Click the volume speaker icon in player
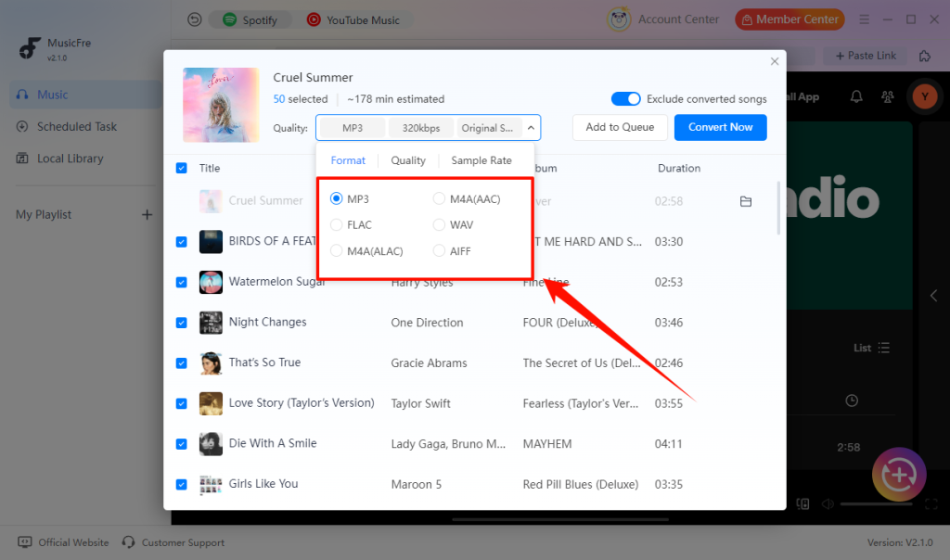Image resolution: width=950 pixels, height=560 pixels. tap(828, 503)
